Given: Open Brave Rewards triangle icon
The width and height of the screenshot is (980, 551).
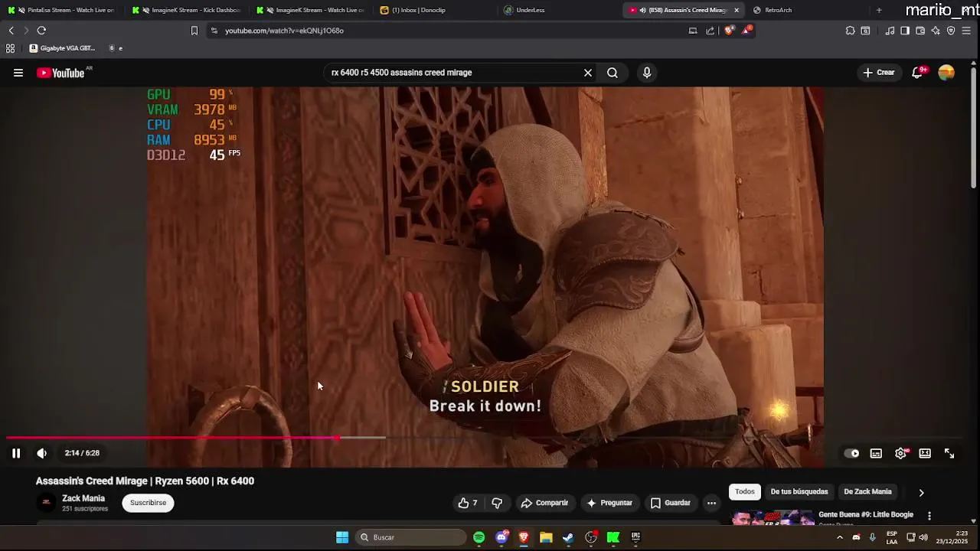Looking at the screenshot, I should click(746, 31).
